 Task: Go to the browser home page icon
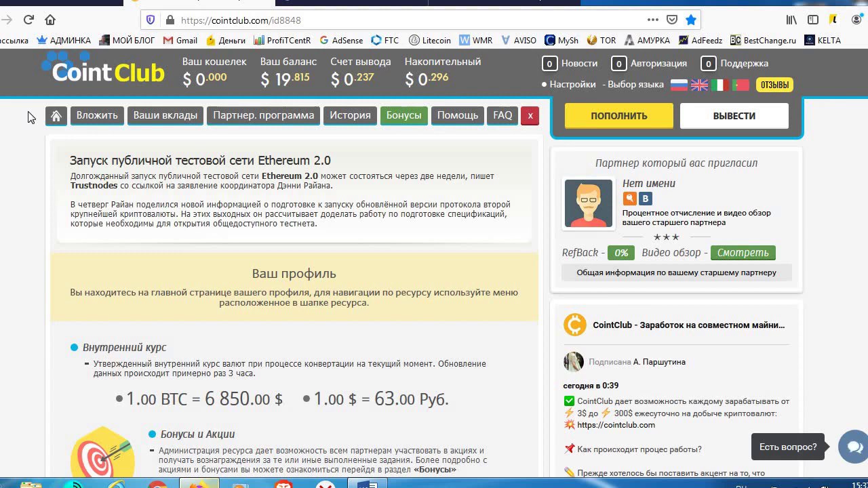[x=50, y=20]
